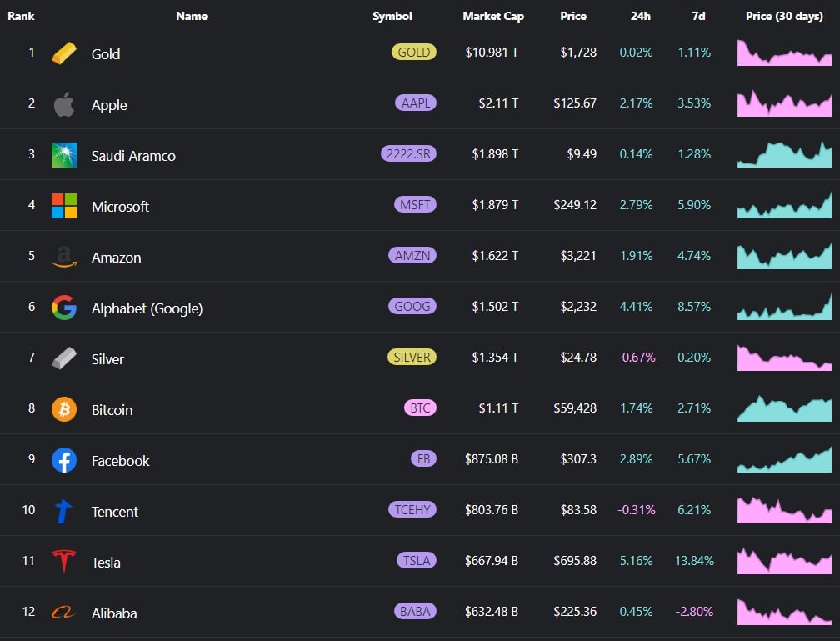Sort table by Price column header
840x641 pixels.
pos(573,16)
